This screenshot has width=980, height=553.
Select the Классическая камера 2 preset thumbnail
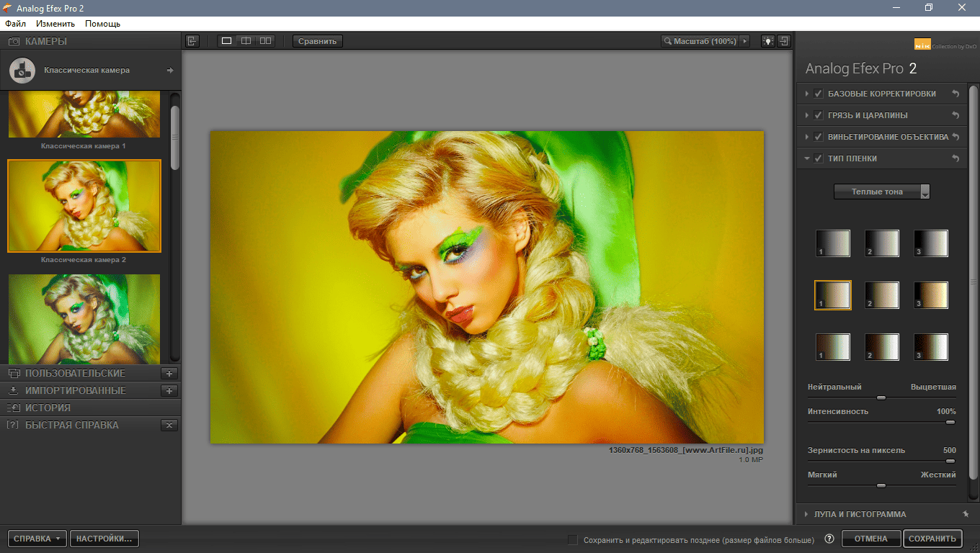coord(84,206)
